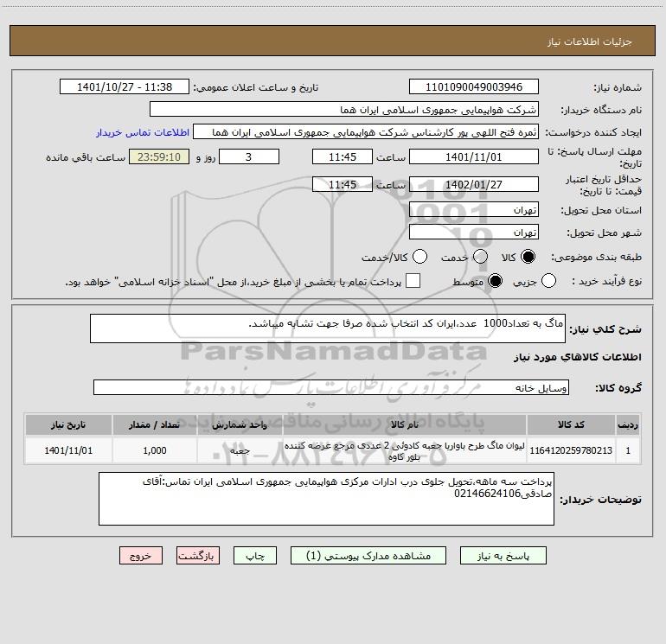Select the جزیی purchase type radio

[x=548, y=281]
